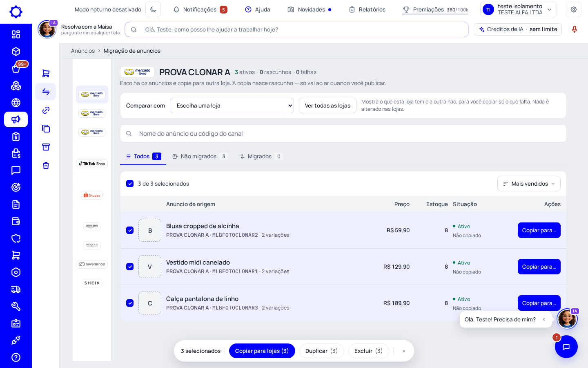This screenshot has height=368, width=588.
Task: Uncheck Blusa cropped de alcinha row checkbox
Action: [130, 230]
